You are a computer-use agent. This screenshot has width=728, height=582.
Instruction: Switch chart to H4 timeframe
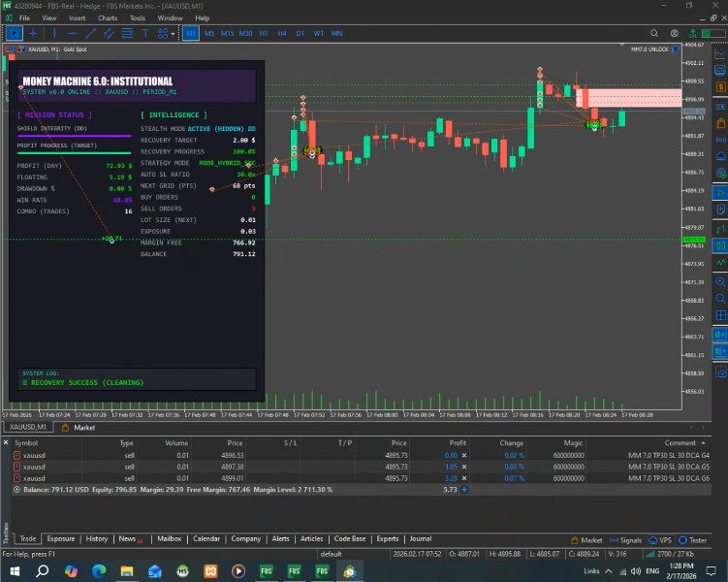coord(282,33)
